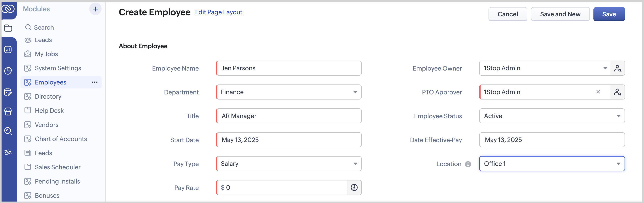
Task: Go to Chart of Accounts module
Action: [x=61, y=139]
